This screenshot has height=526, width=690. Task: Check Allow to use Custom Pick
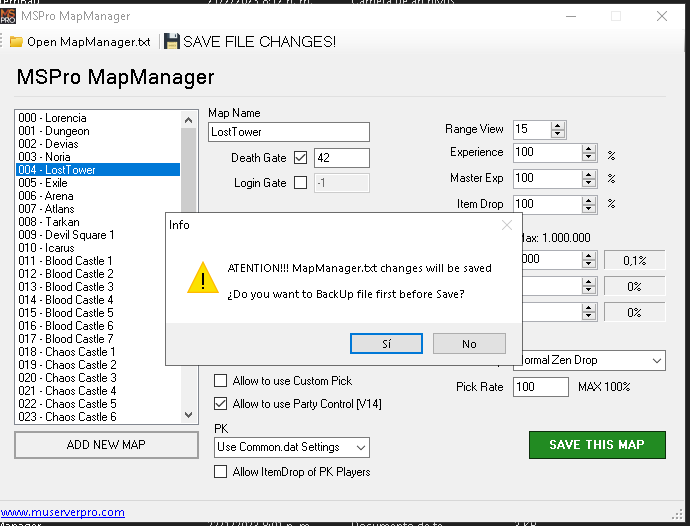pyautogui.click(x=221, y=381)
